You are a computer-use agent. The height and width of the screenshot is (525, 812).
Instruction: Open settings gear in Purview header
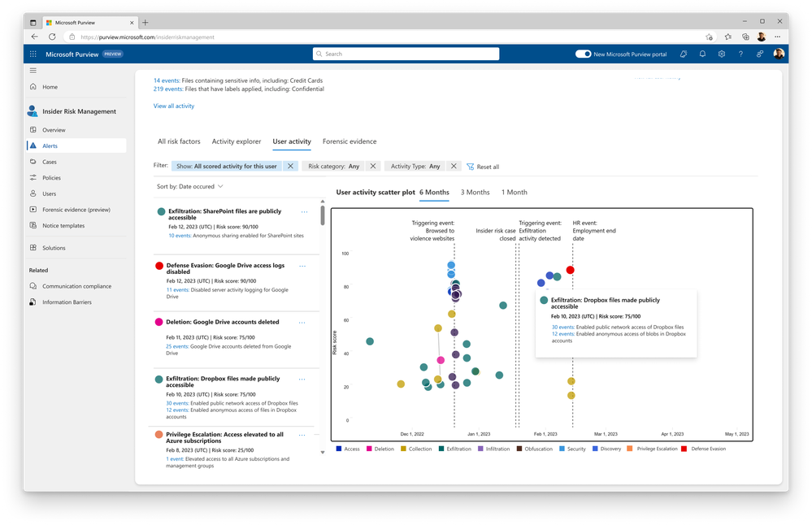pos(722,54)
